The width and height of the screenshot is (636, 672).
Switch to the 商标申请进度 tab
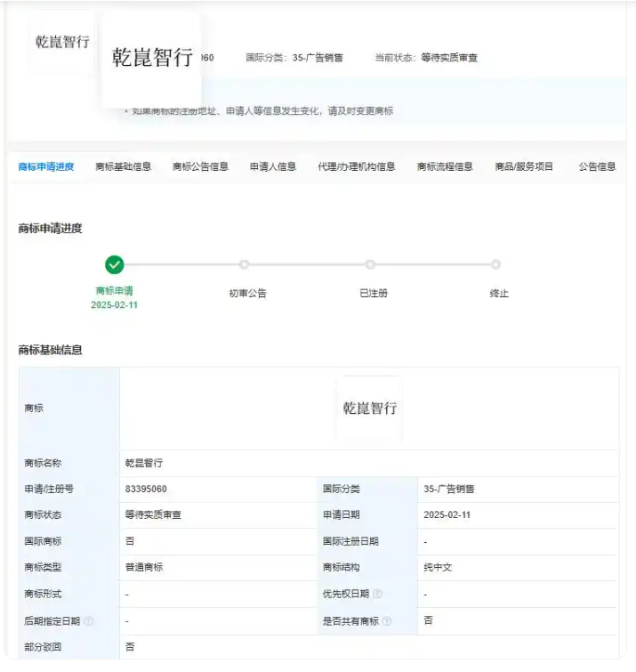pyautogui.click(x=46, y=166)
